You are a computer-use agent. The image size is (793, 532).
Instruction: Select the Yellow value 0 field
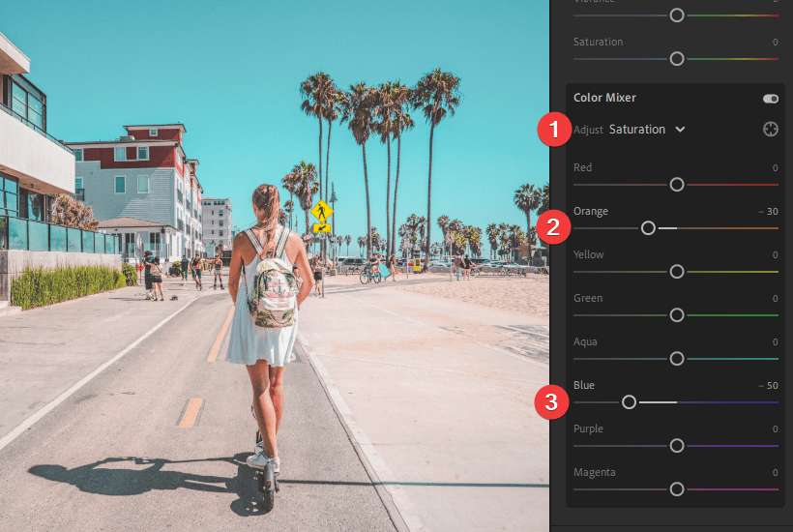[775, 254]
